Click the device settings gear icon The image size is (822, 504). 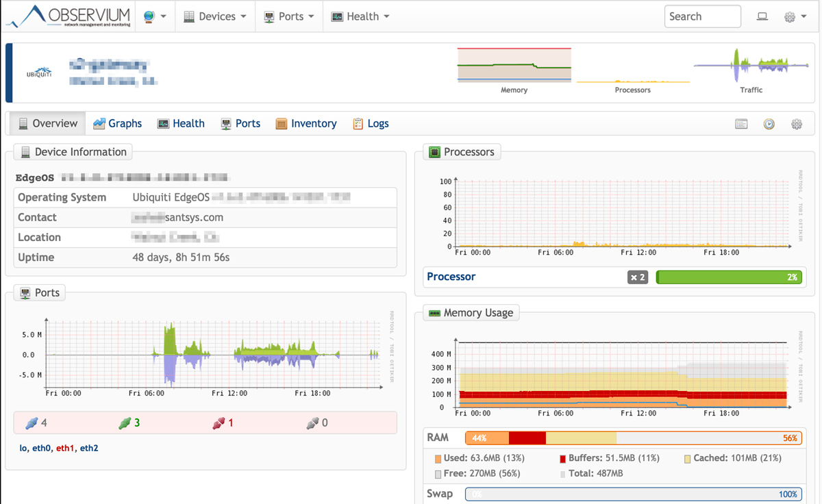pyautogui.click(x=796, y=124)
